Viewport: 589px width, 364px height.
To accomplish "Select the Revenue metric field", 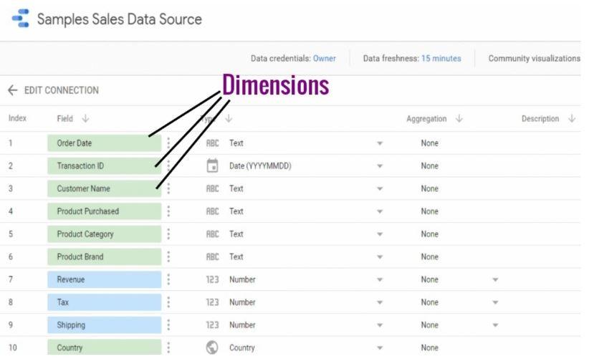I will tap(105, 279).
